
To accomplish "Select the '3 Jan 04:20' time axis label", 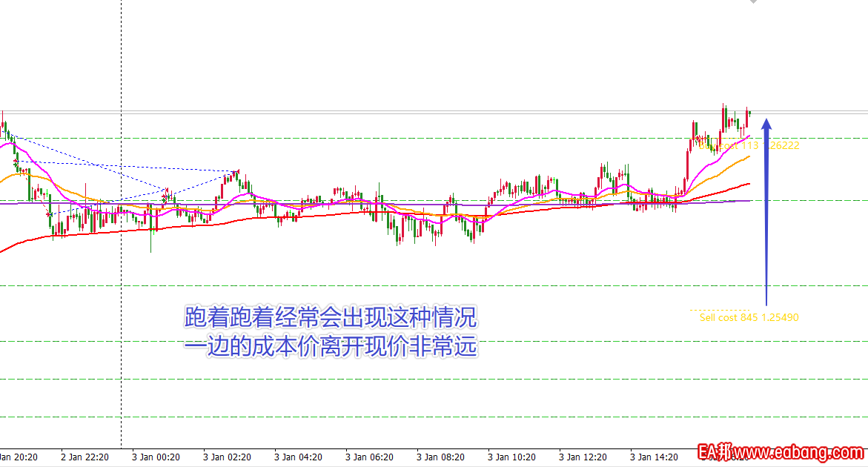I will point(298,457).
